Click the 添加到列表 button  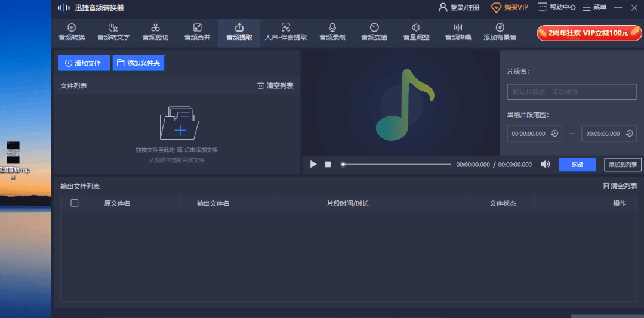(623, 164)
